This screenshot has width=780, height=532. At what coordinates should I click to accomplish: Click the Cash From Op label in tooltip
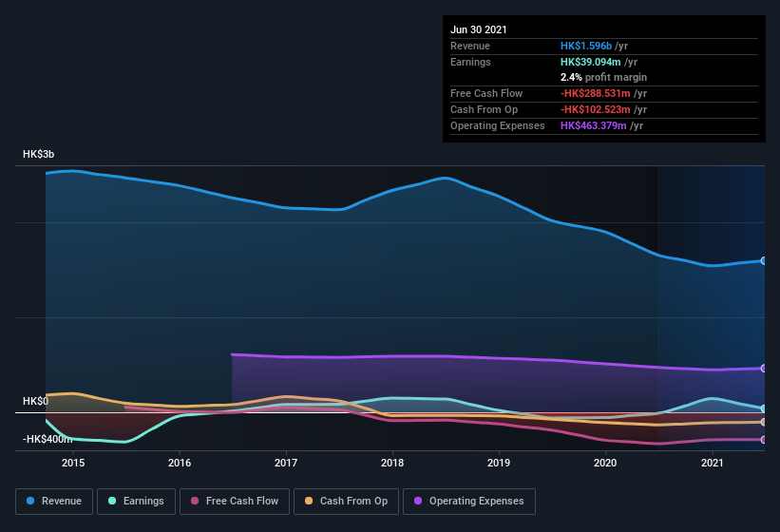[484, 109]
